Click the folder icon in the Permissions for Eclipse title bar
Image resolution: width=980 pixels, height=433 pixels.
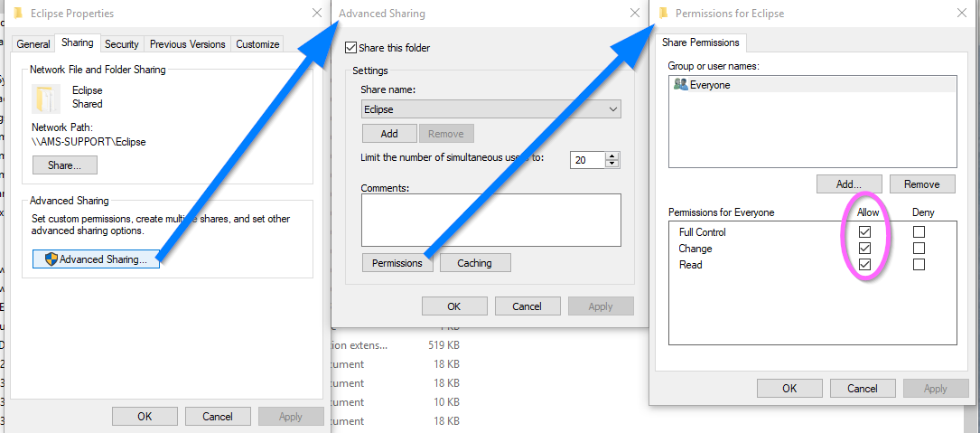click(663, 13)
